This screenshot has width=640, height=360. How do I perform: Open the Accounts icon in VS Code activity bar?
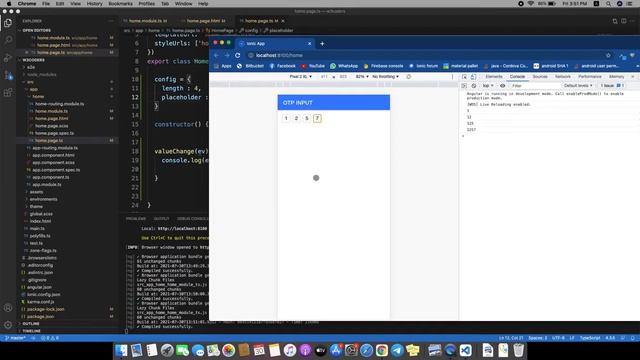[x=8, y=308]
